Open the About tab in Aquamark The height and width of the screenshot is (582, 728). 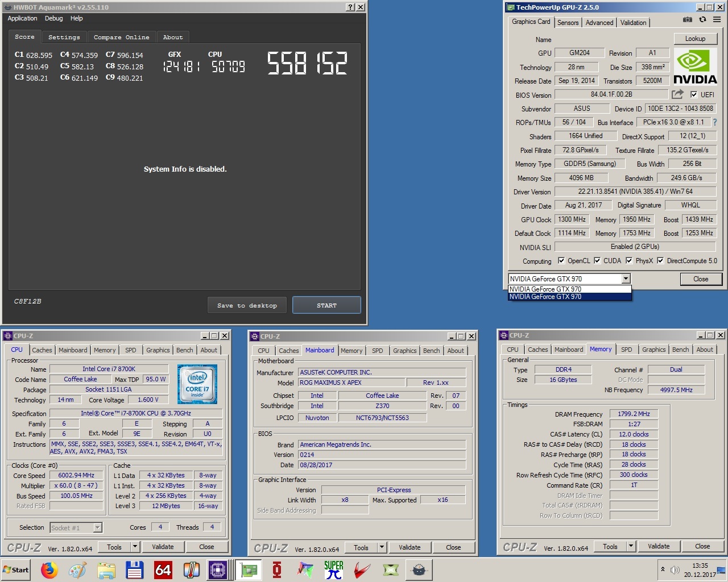coord(173,37)
